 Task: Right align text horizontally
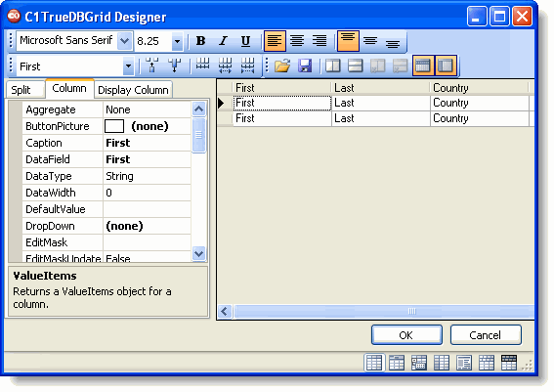pyautogui.click(x=320, y=41)
